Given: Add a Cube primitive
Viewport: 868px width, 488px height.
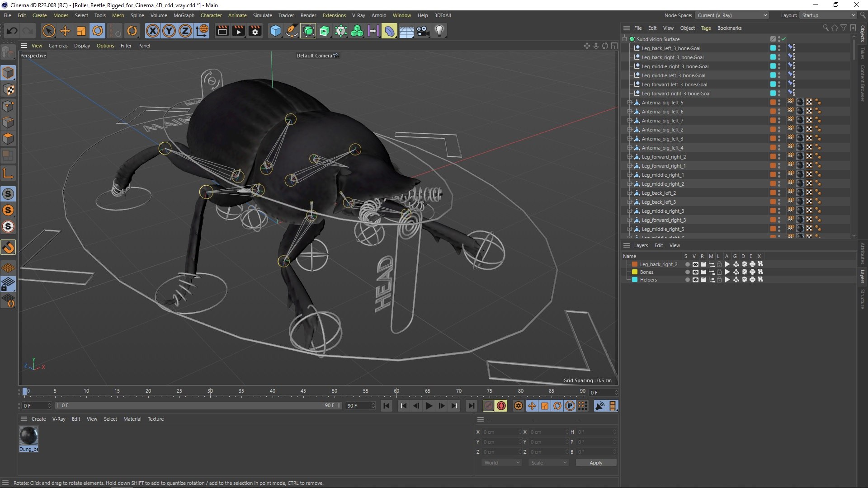Looking at the screenshot, I should coord(275,31).
